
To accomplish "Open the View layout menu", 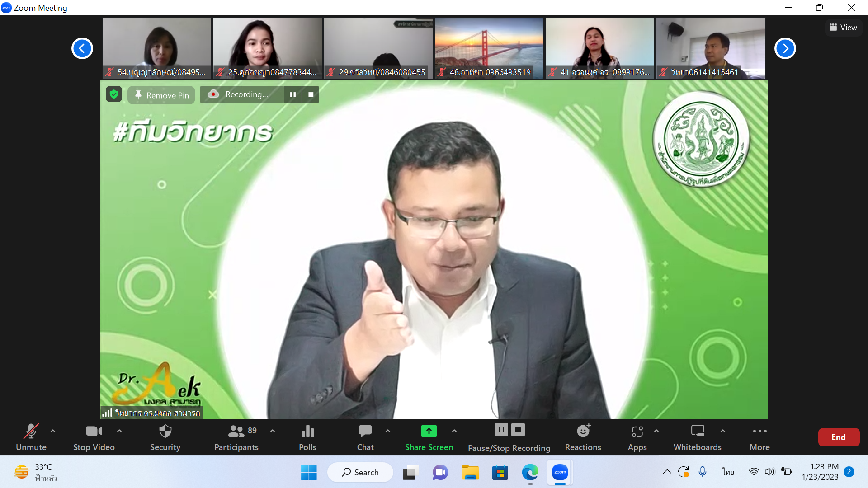I will 843,28.
